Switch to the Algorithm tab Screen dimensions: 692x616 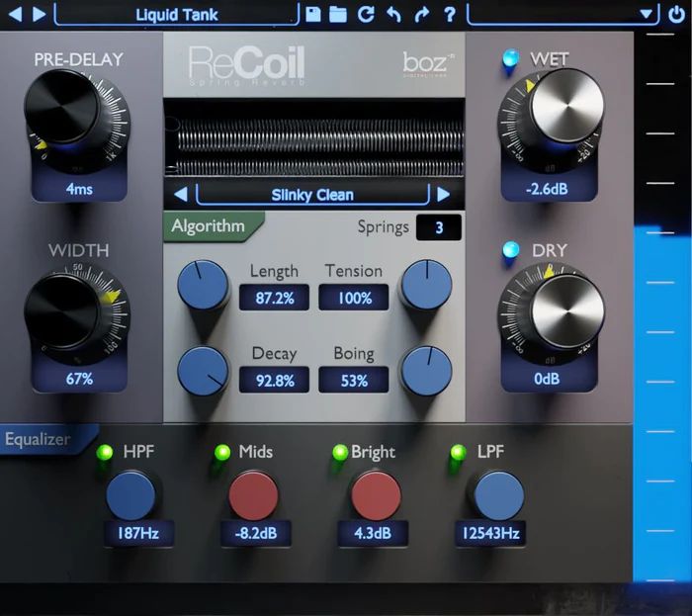(x=209, y=226)
